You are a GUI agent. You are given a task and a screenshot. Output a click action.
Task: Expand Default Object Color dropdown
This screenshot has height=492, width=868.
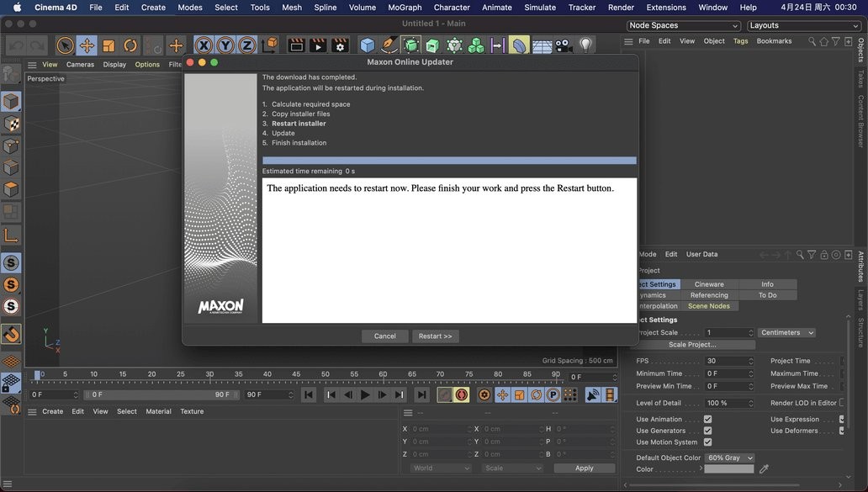coord(729,458)
